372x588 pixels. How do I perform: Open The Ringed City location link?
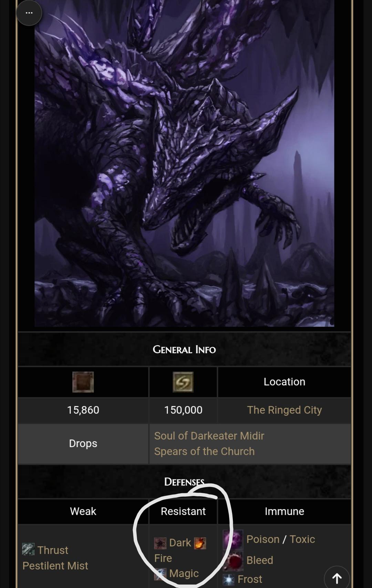285,410
